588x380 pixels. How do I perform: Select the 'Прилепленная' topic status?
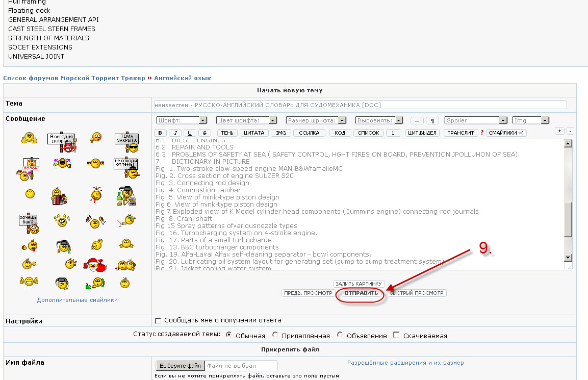(x=275, y=335)
